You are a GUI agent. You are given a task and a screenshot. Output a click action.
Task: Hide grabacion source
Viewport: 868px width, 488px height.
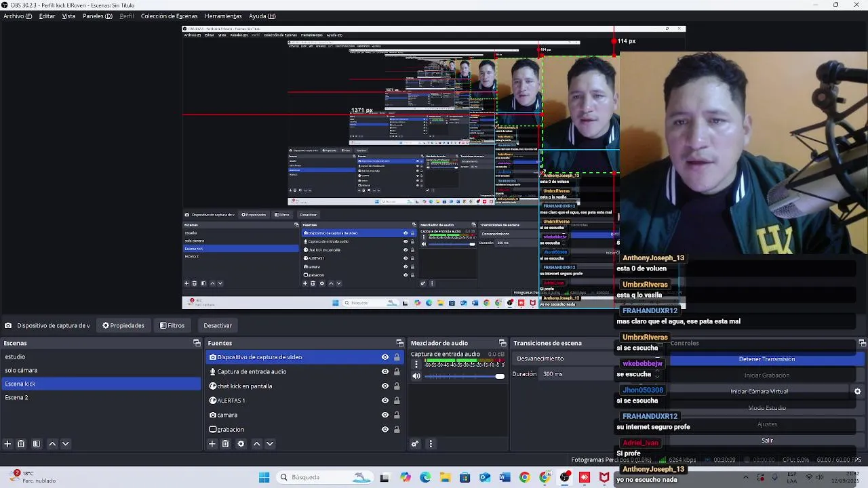click(385, 430)
